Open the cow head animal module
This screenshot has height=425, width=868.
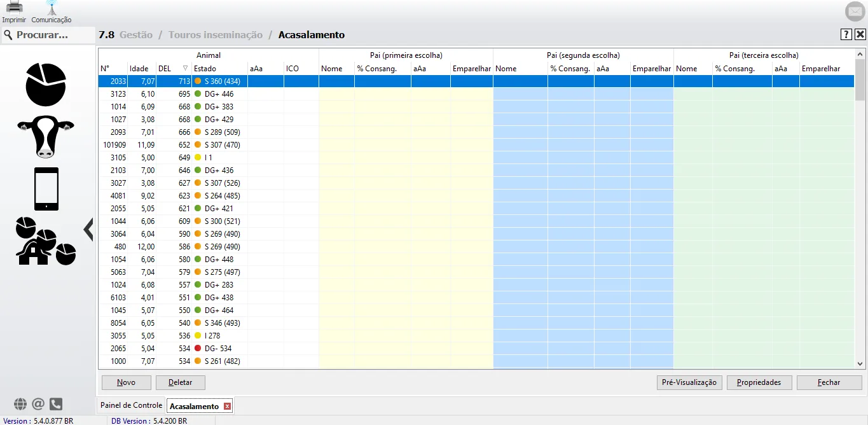[46, 136]
